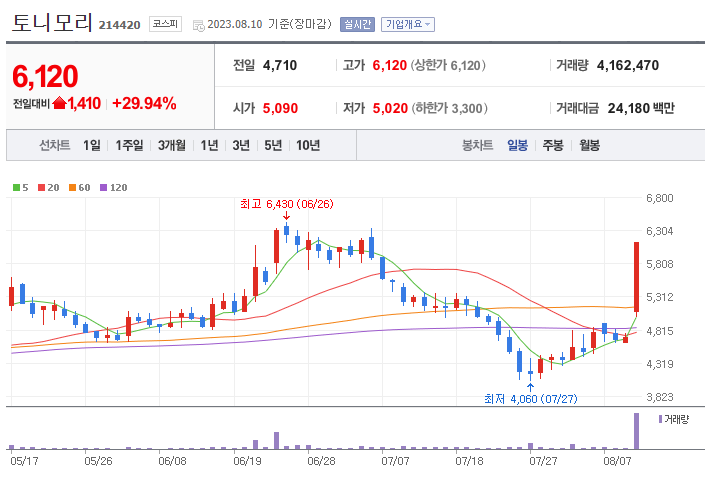The width and height of the screenshot is (705, 488).
Task: Select the 1일 line chart tab
Action: coord(92,145)
